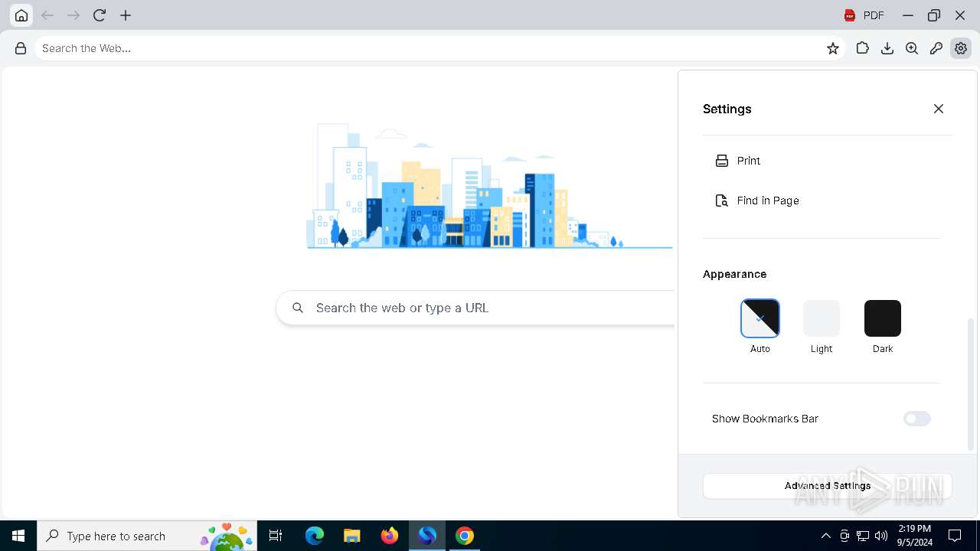Open volume control in system tray

(881, 536)
